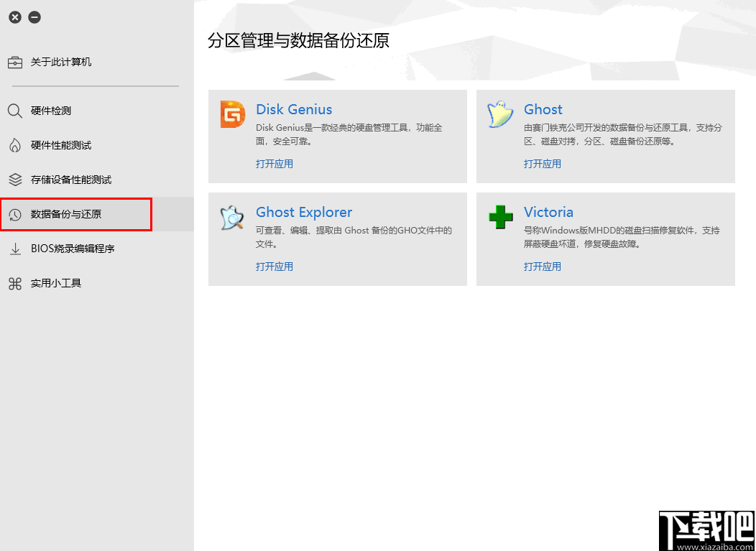Click the magnifier icon beside 硬件检测
The image size is (756, 551).
point(14,111)
